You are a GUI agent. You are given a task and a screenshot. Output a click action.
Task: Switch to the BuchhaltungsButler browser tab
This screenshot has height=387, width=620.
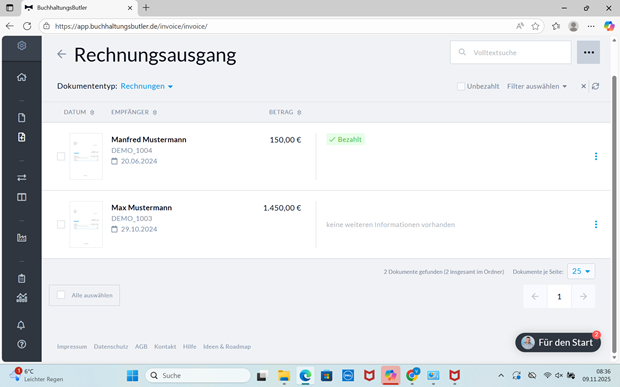[79, 8]
